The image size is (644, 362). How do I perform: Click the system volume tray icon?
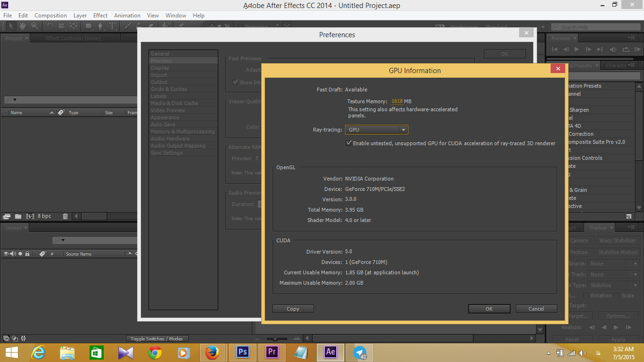tap(583, 353)
